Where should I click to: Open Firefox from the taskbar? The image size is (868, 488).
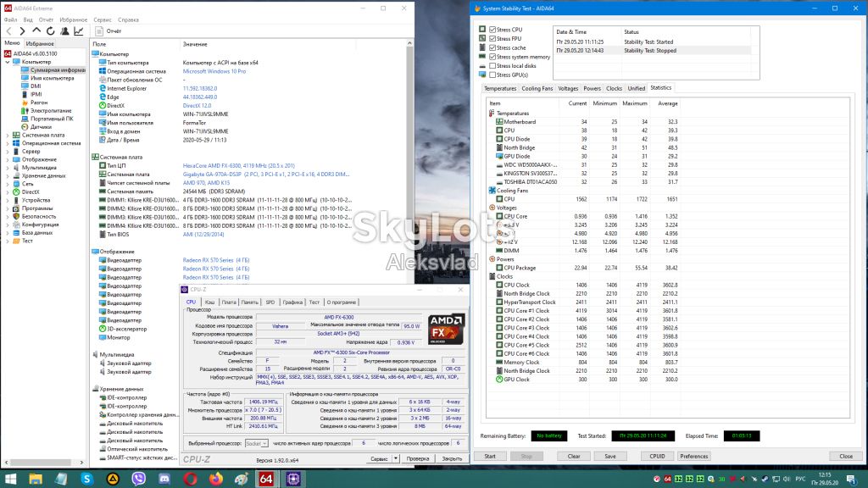pos(216,479)
